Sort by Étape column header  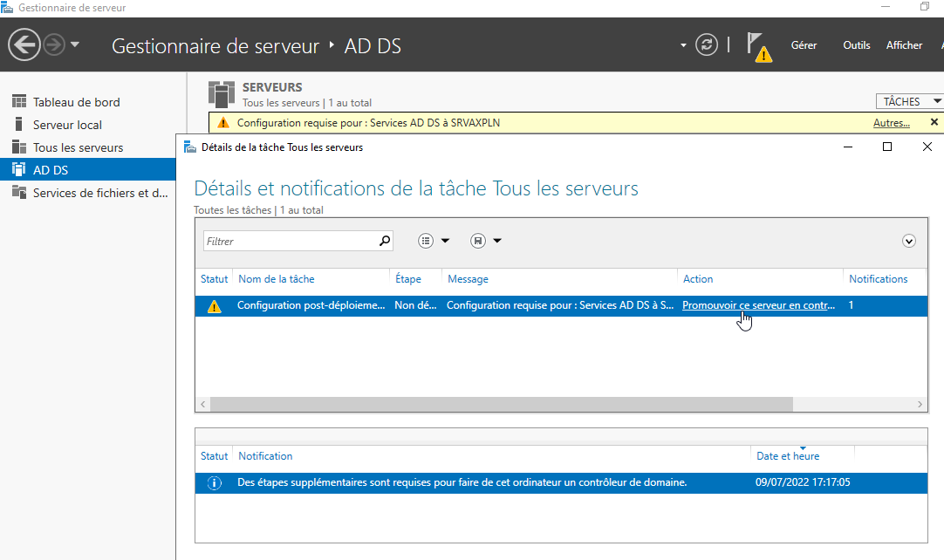pos(408,279)
